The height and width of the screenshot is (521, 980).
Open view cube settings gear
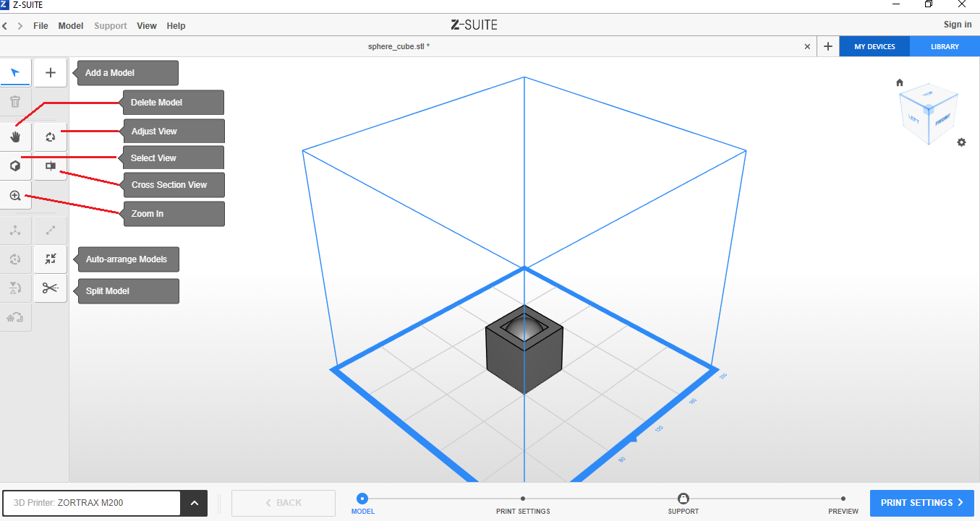pos(961,142)
